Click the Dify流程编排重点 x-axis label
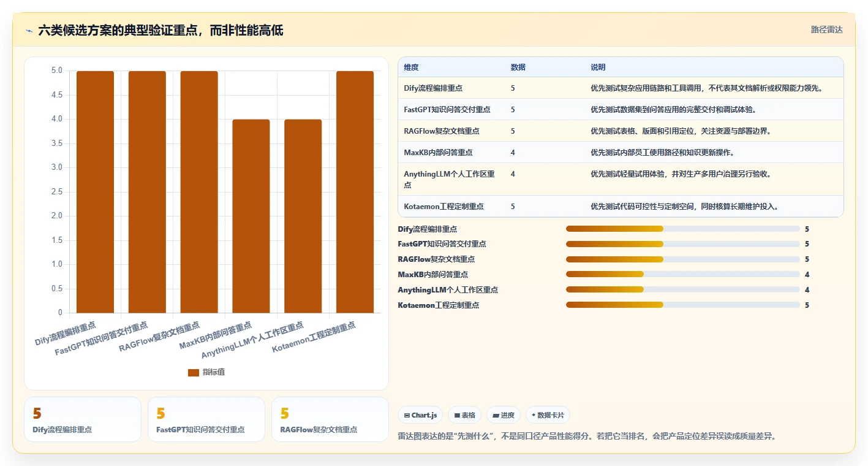The width and height of the screenshot is (868, 466). coord(66,333)
